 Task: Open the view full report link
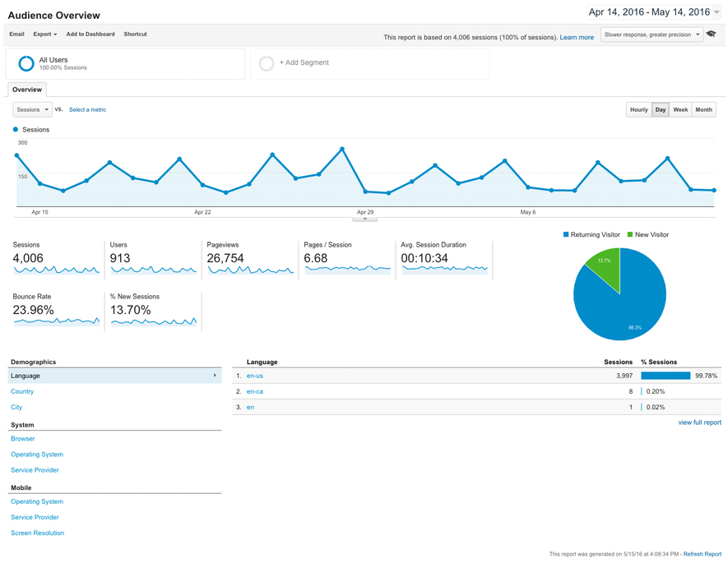tap(700, 422)
